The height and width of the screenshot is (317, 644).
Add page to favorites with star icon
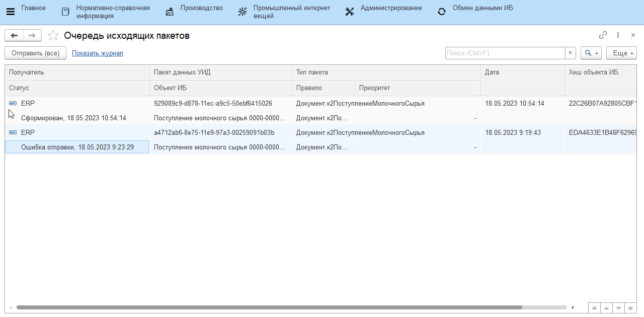click(52, 36)
